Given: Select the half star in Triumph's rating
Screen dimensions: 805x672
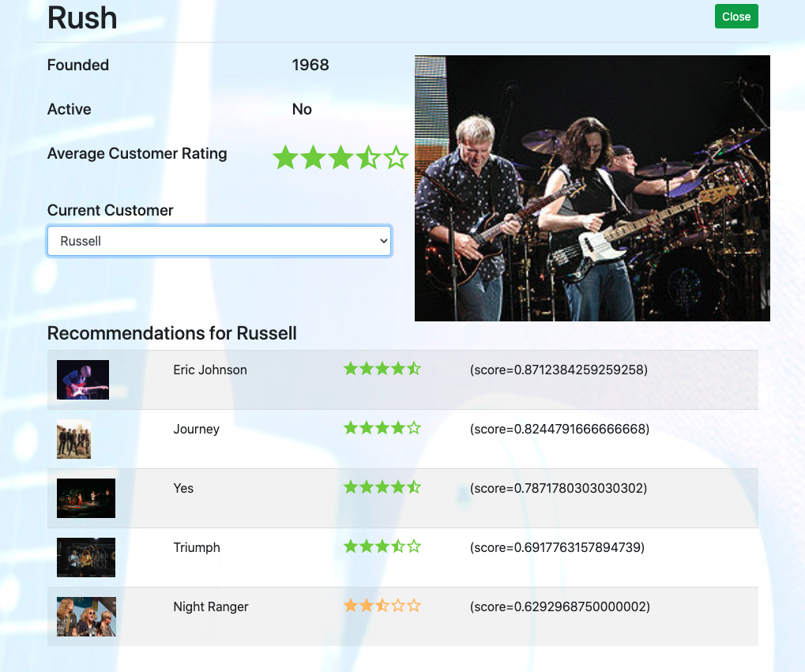Looking at the screenshot, I should coord(399,546).
